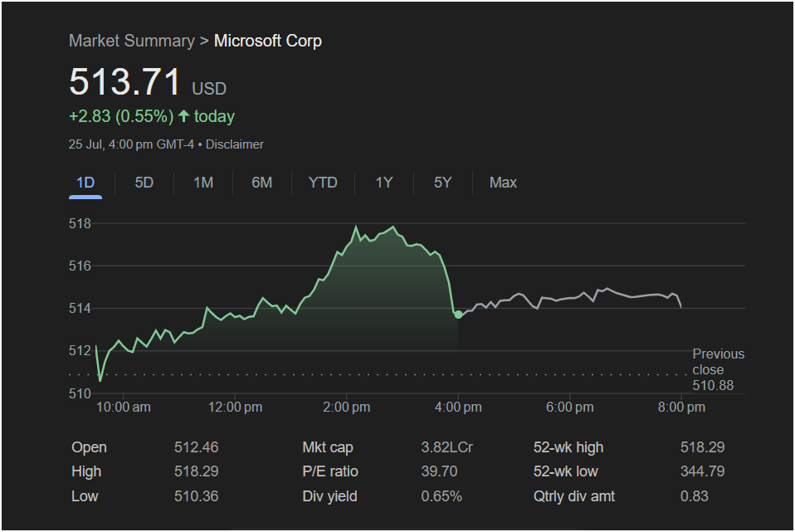Select the Max range tab

(503, 183)
